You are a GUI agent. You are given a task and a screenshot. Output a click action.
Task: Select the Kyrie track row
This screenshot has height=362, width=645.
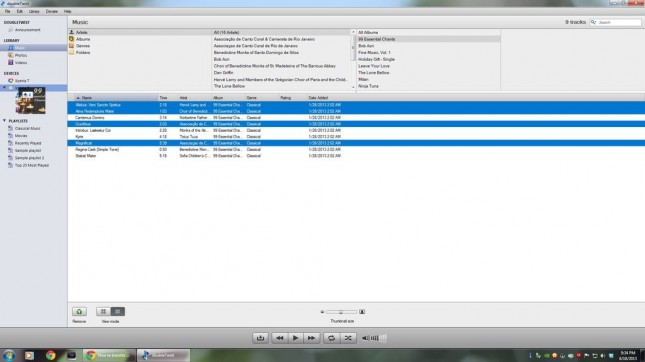pos(356,137)
